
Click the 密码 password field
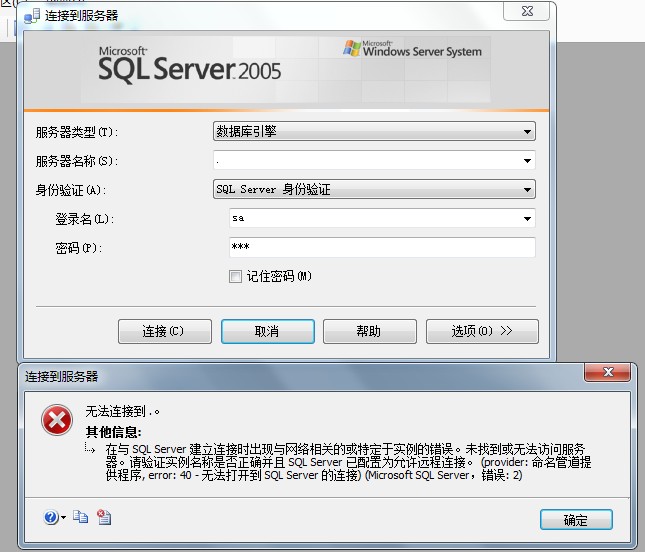382,247
